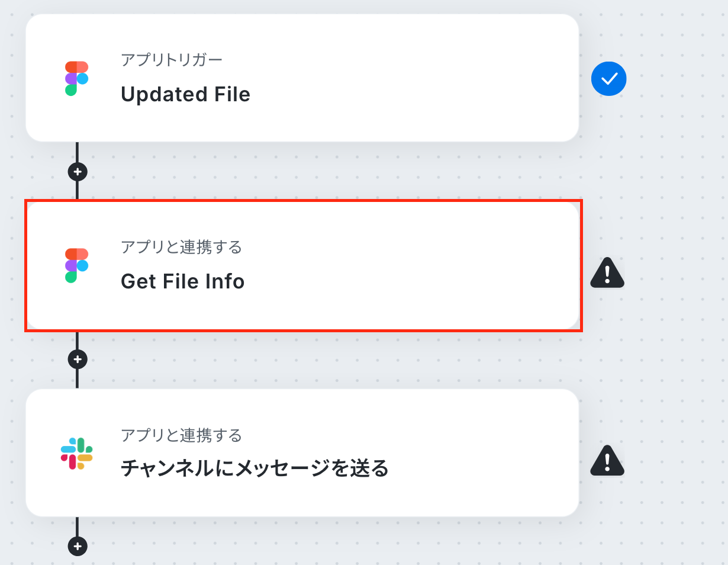Screen dimensions: 728x565
Task: Select the Updated File trigger card
Action: click(x=302, y=78)
